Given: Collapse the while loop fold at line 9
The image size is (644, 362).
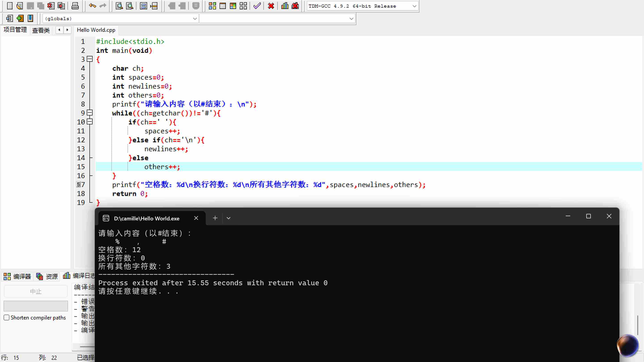Looking at the screenshot, I should 90,113.
